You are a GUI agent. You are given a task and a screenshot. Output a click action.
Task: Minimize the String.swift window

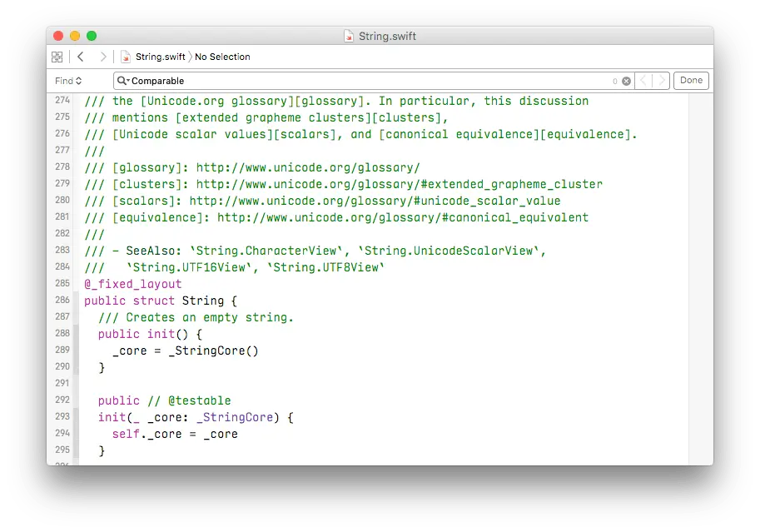coord(75,36)
